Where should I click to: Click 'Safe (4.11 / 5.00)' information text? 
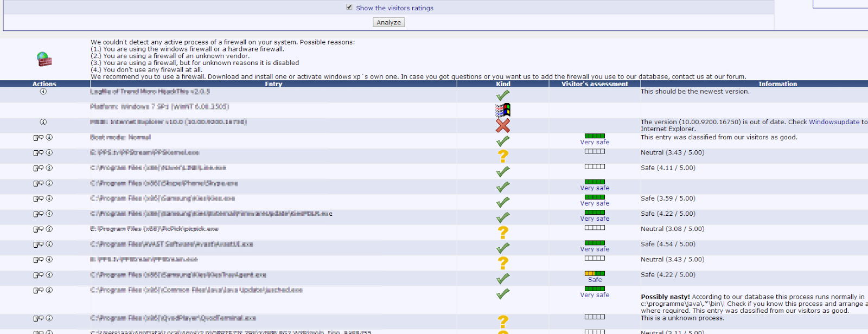(668, 168)
